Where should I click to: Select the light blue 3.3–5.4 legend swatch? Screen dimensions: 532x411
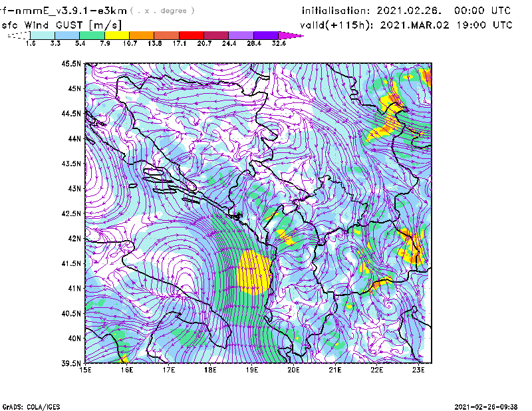point(67,35)
